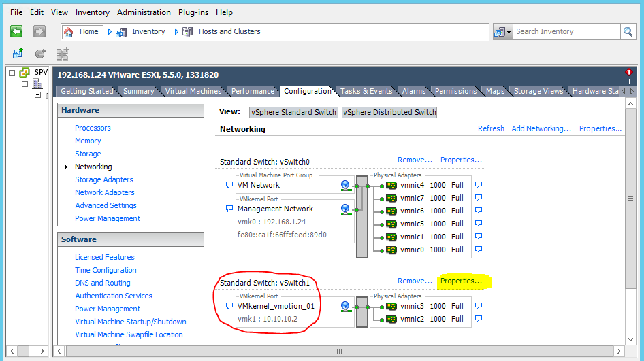644x361 pixels.
Task: Click the Refresh link
Action: click(x=491, y=128)
